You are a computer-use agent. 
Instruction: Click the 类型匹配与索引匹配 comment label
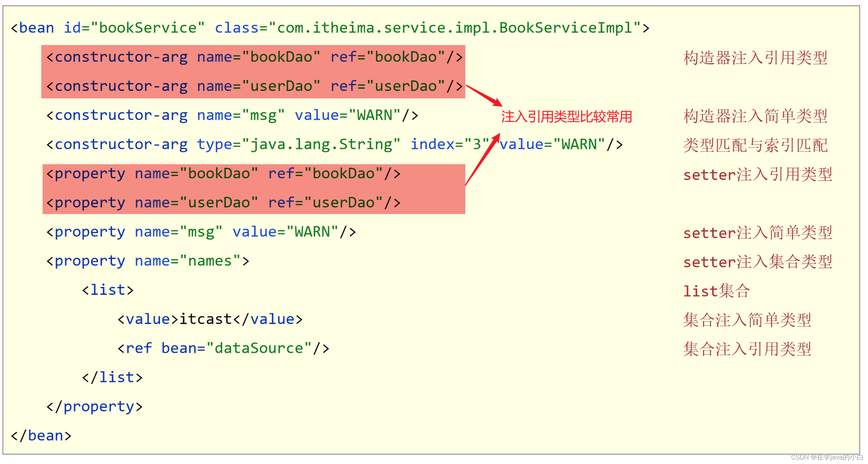[x=755, y=145]
